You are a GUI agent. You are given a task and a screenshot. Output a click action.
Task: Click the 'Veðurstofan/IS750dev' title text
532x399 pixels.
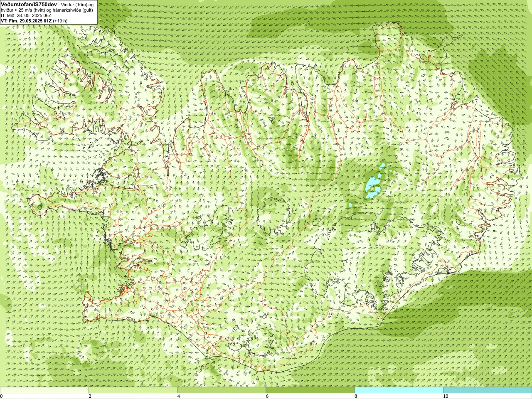pos(29,4)
